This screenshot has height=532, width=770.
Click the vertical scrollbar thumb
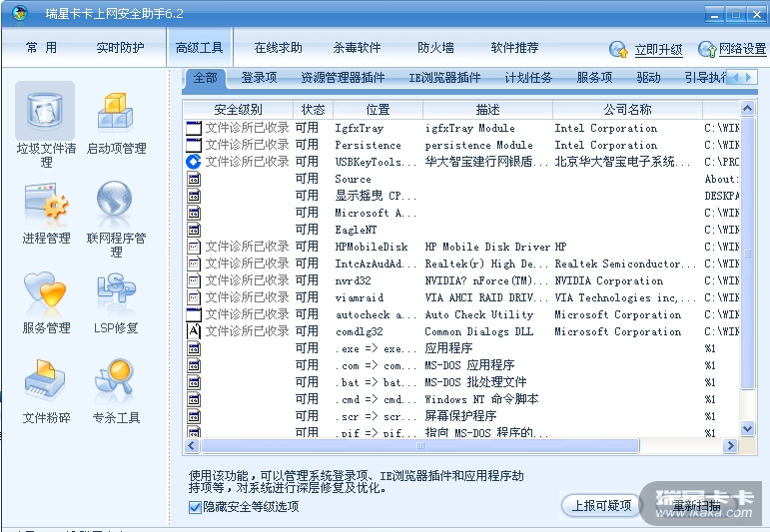[x=747, y=254]
